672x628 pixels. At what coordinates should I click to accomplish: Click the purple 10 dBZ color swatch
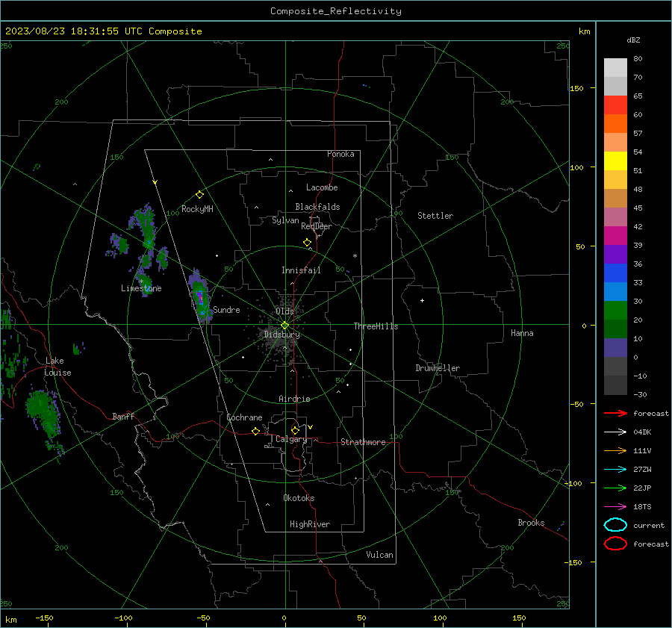[x=615, y=348]
